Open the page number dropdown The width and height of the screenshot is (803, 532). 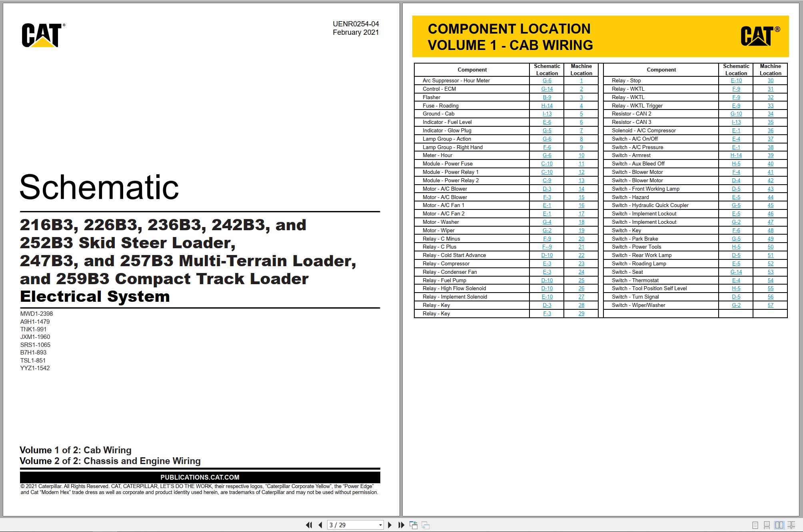tap(380, 525)
